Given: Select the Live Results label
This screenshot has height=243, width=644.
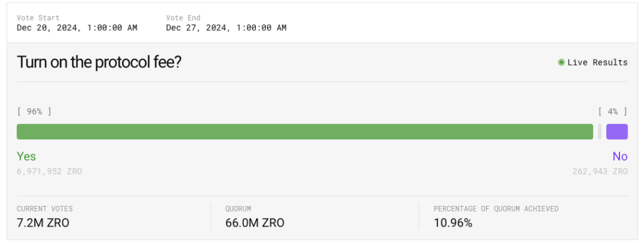Looking at the screenshot, I should 597,62.
